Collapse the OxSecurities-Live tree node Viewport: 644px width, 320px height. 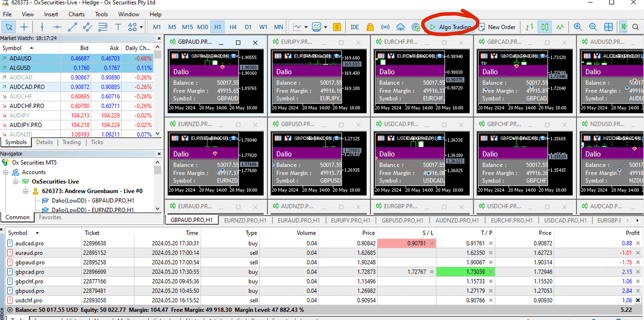click(15, 182)
